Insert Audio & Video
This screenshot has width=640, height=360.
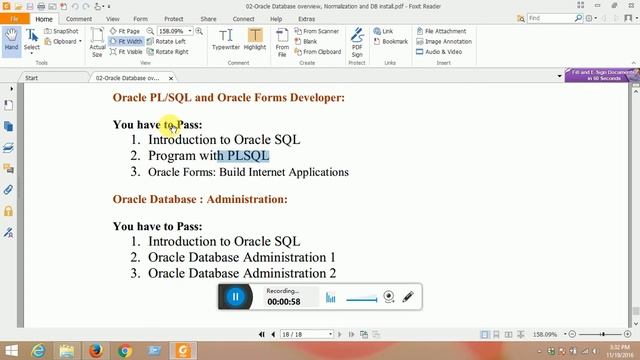tap(439, 52)
